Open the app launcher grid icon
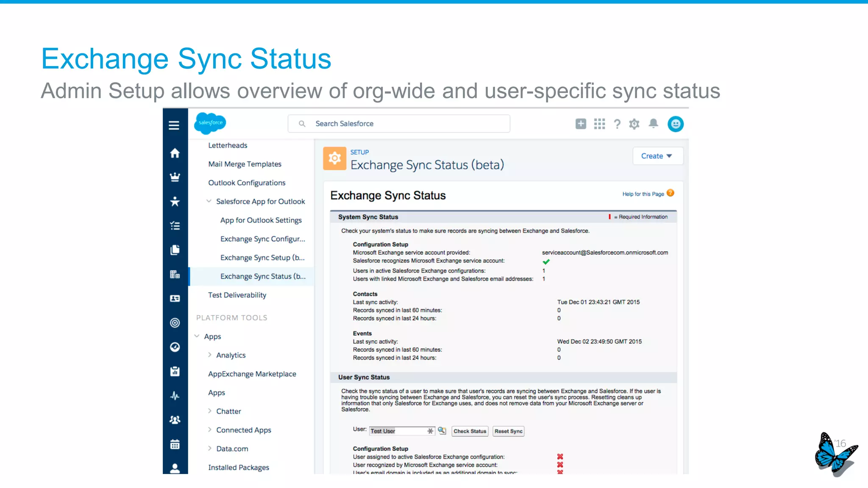This screenshot has height=488, width=868. pos(599,124)
